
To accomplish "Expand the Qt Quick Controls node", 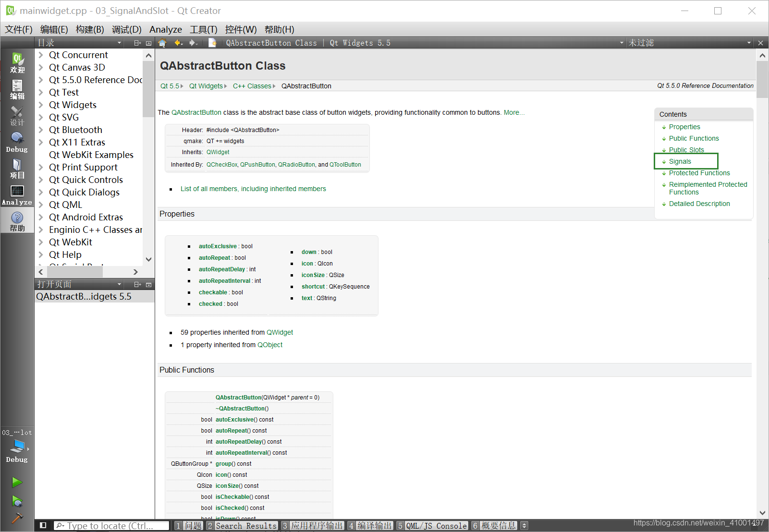I will click(x=41, y=180).
